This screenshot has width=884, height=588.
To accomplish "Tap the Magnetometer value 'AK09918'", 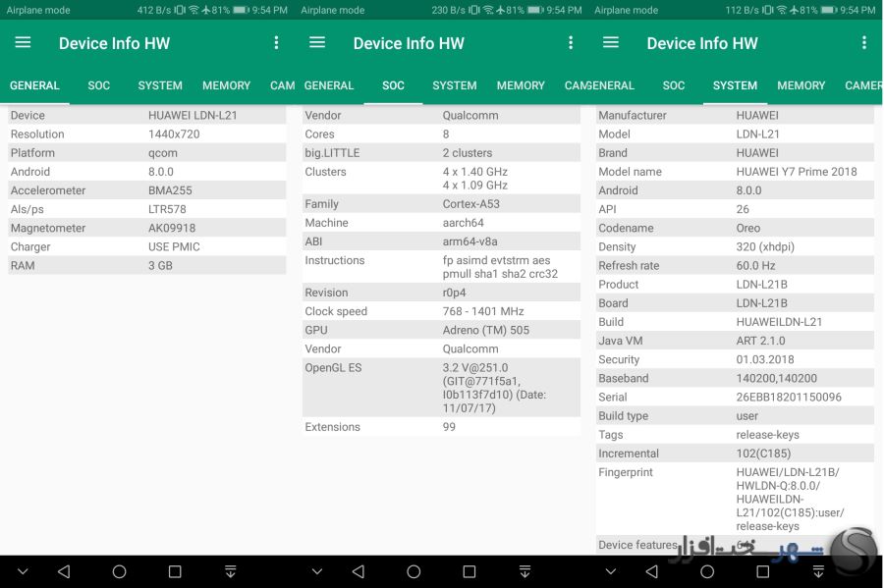I will (172, 228).
